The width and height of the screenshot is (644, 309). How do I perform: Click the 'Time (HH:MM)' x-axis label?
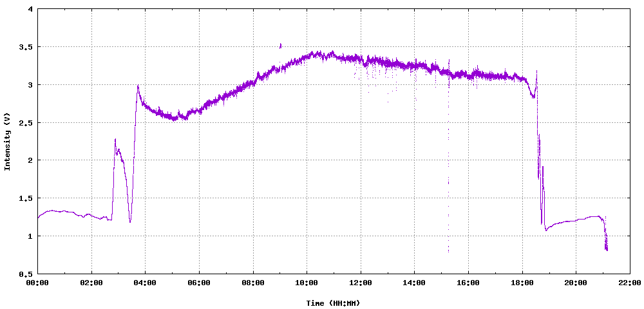coord(333,303)
